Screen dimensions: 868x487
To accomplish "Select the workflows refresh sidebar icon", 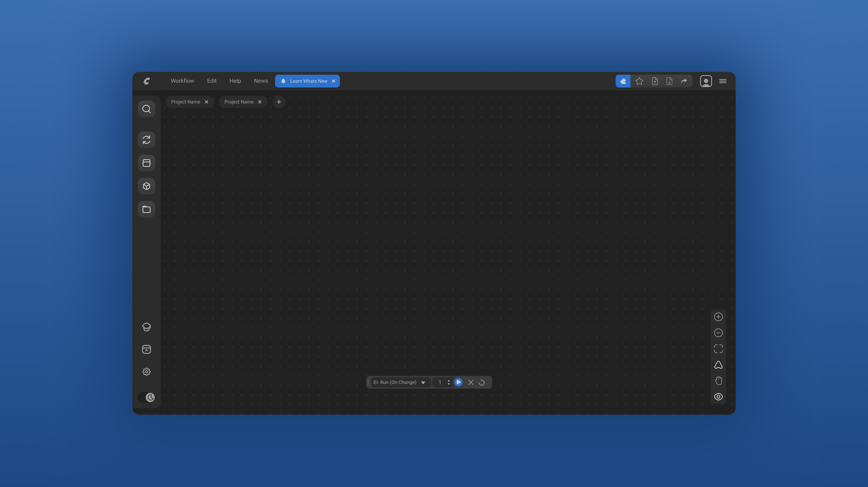I will [147, 140].
